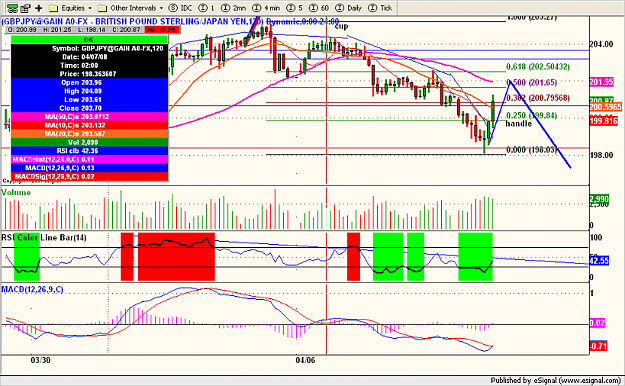
Task: Click the 198.00 price axis label
Action: tap(601, 155)
